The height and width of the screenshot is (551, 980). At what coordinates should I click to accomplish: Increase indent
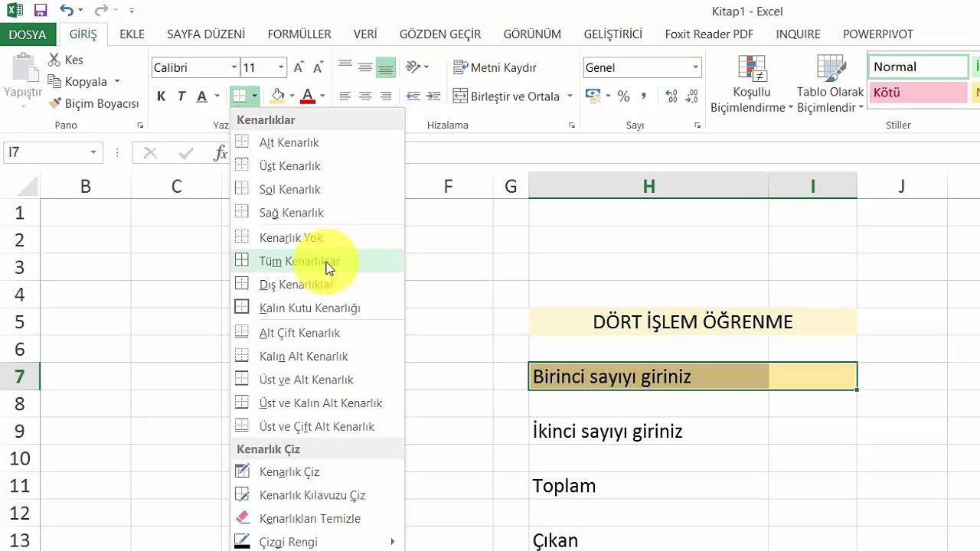pos(434,96)
